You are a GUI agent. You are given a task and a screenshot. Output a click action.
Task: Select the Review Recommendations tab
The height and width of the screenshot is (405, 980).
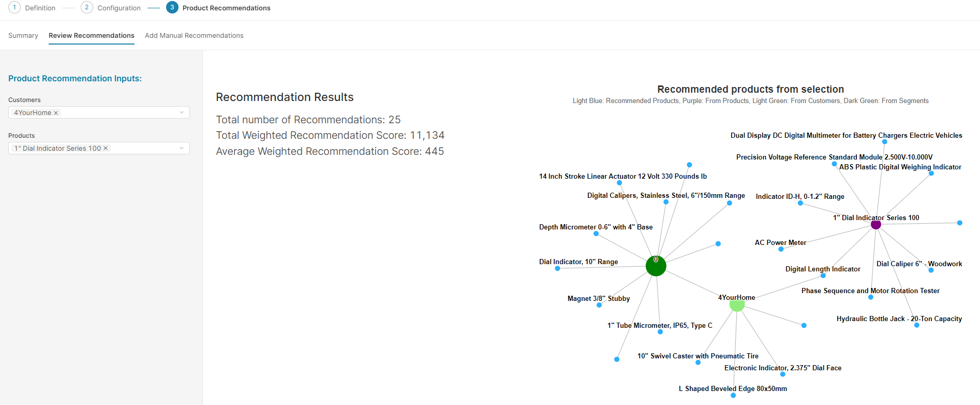[92, 36]
